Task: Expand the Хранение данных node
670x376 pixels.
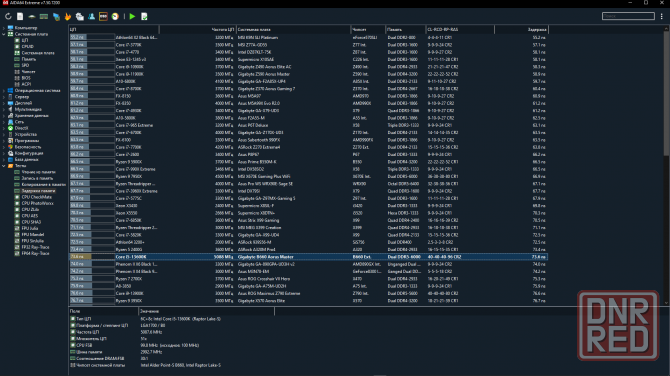Action: click(x=4, y=116)
